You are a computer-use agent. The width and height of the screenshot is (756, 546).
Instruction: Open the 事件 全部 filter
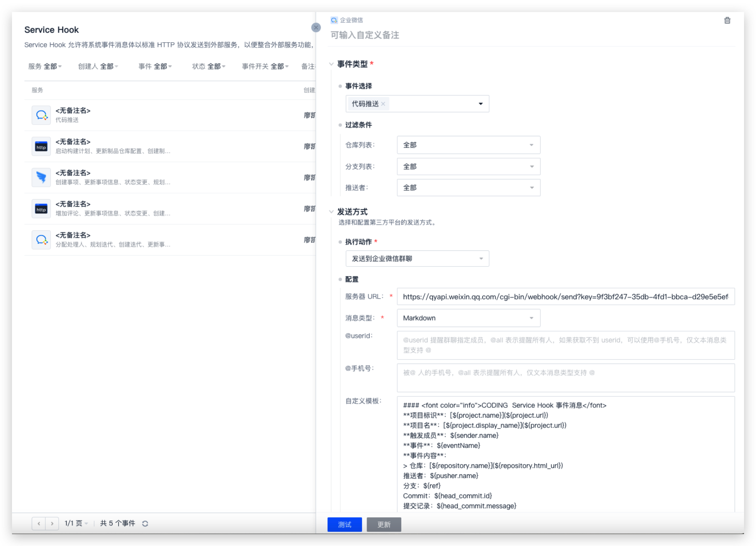pos(155,66)
